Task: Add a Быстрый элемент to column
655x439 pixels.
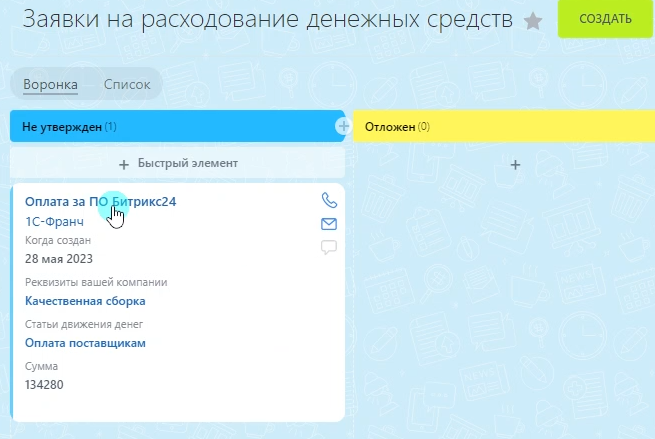Action: coord(178,163)
